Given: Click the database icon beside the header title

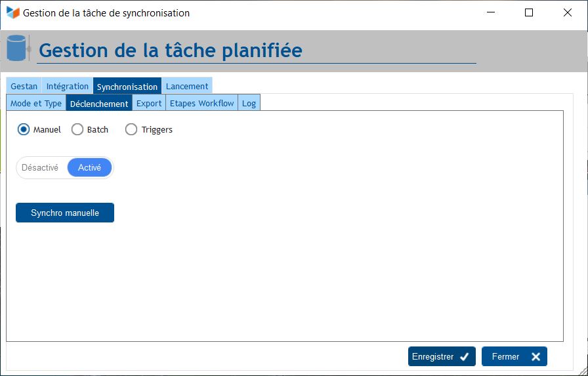Looking at the screenshot, I should click(x=16, y=49).
